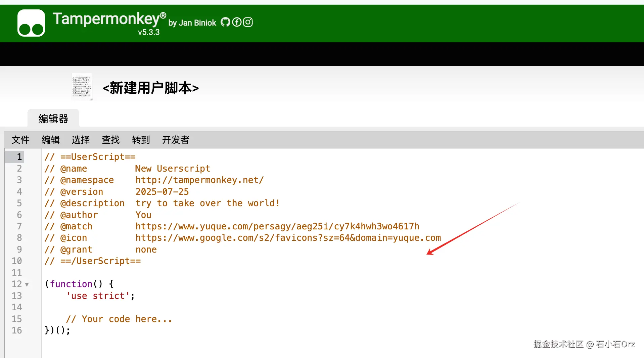Screen dimensions: 644x358
Task: Open the 查找 menu
Action: click(111, 140)
